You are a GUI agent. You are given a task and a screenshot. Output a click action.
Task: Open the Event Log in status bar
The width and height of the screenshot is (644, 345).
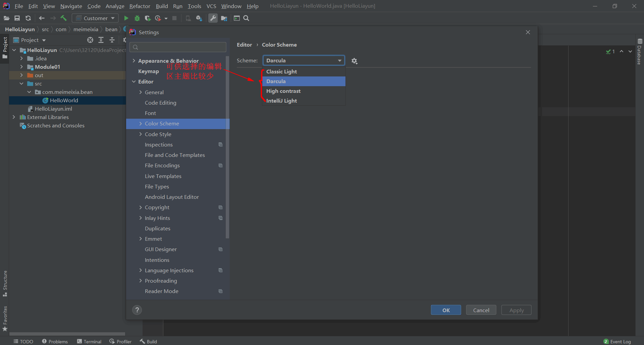click(617, 341)
